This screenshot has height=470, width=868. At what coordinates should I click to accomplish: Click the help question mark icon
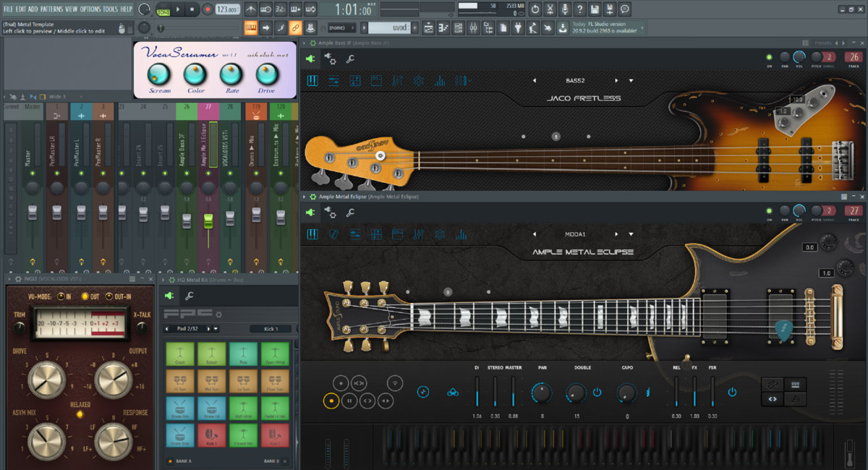point(579,9)
